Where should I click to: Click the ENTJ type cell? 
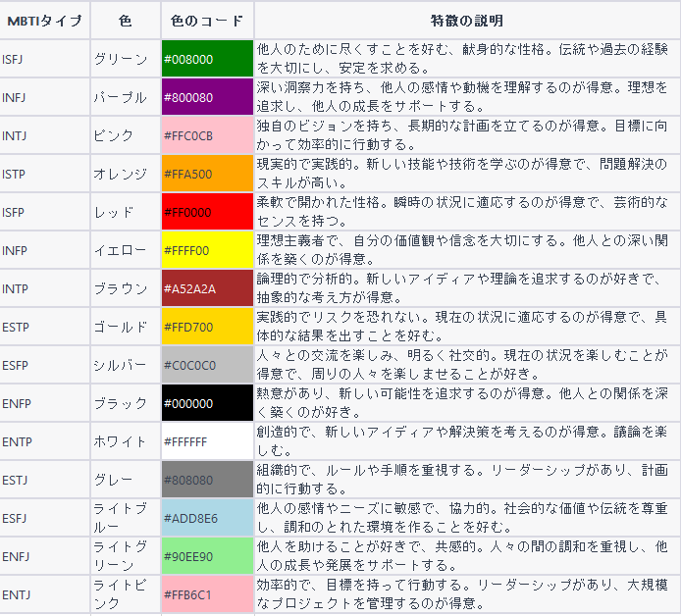click(x=45, y=593)
